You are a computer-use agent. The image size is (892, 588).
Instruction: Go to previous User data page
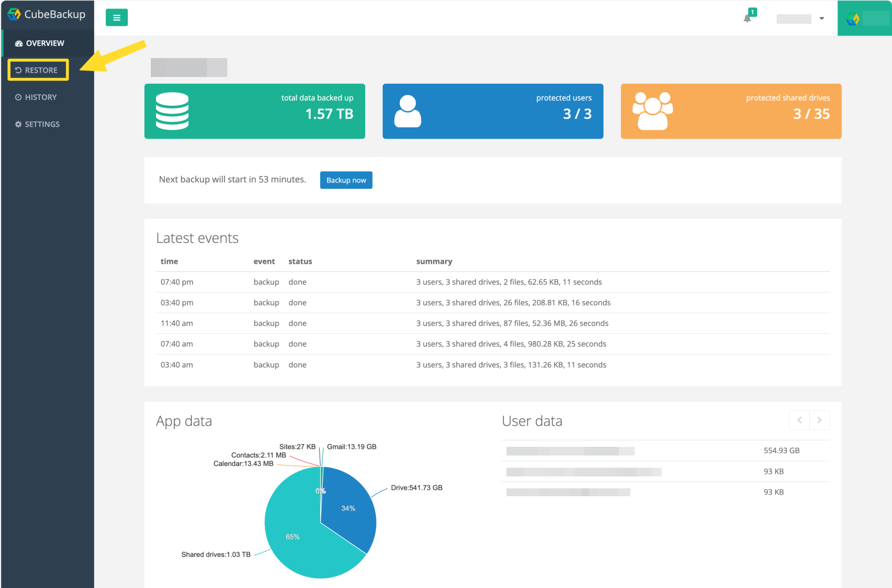tap(799, 420)
